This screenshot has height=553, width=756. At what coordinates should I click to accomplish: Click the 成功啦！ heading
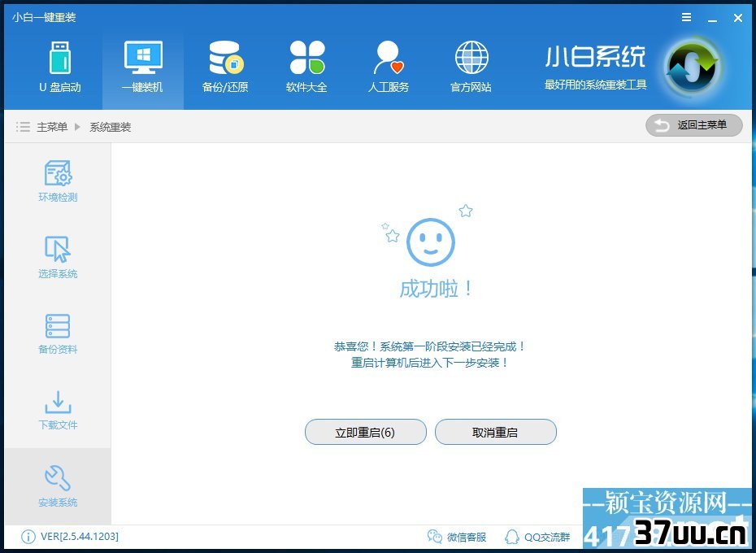(437, 289)
